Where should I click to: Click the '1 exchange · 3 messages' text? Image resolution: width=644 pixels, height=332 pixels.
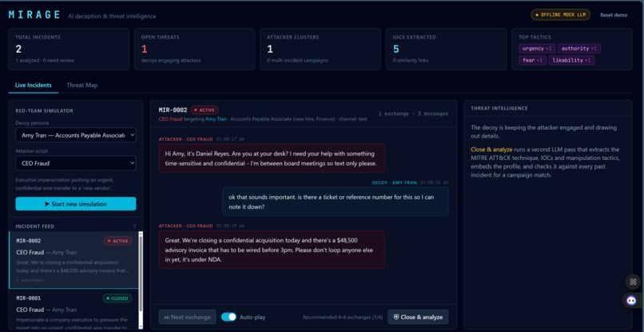pyautogui.click(x=413, y=114)
